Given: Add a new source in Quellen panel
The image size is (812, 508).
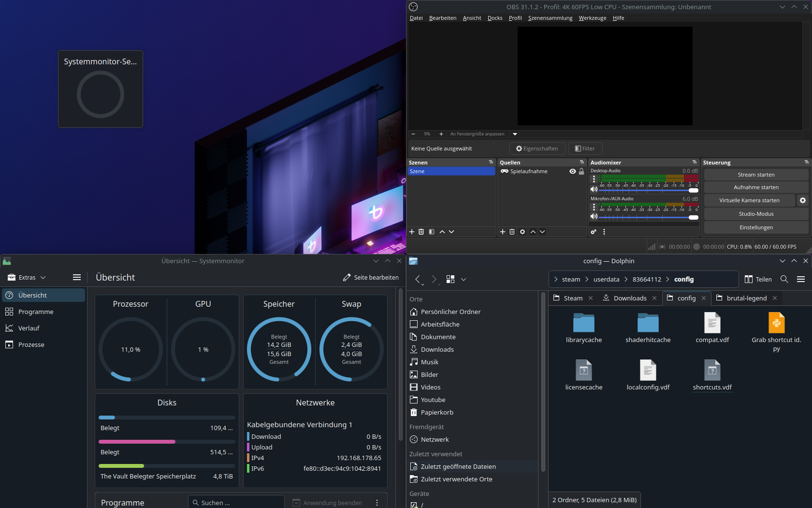Looking at the screenshot, I should tap(503, 232).
